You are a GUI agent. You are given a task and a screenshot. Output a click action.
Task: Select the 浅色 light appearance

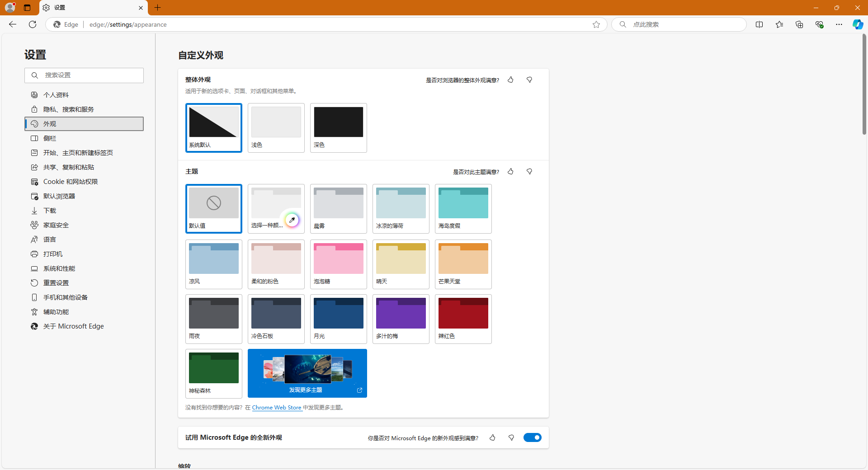[x=276, y=128]
